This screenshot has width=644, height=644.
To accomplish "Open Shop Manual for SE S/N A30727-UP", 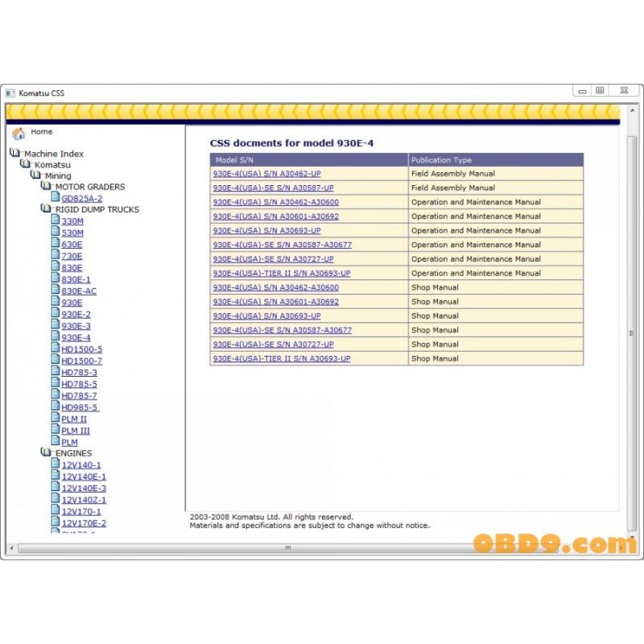I will [x=274, y=345].
